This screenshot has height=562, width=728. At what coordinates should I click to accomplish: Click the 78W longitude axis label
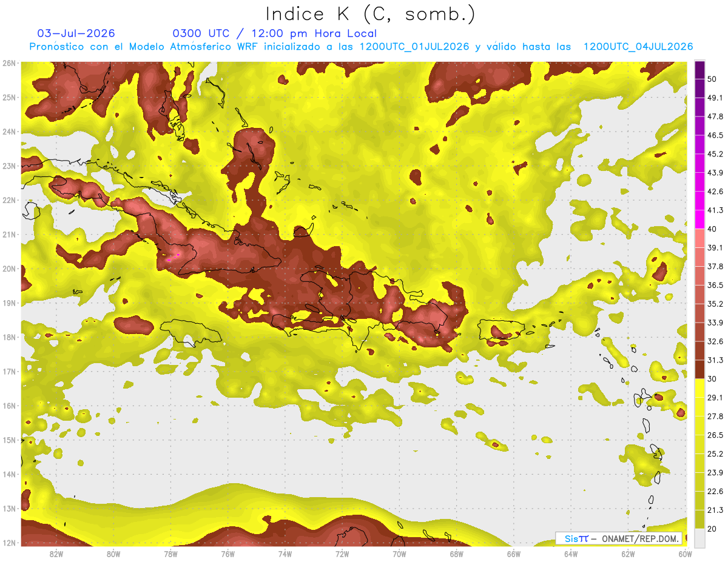[170, 554]
